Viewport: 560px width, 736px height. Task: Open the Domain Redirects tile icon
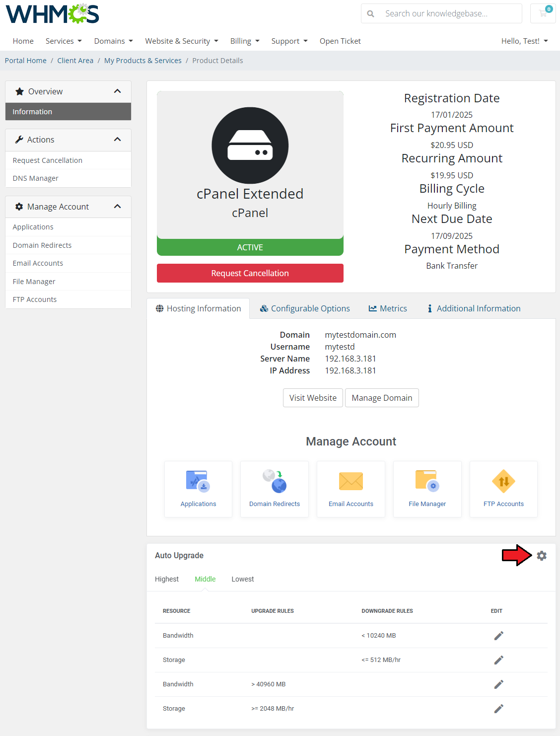(x=275, y=481)
